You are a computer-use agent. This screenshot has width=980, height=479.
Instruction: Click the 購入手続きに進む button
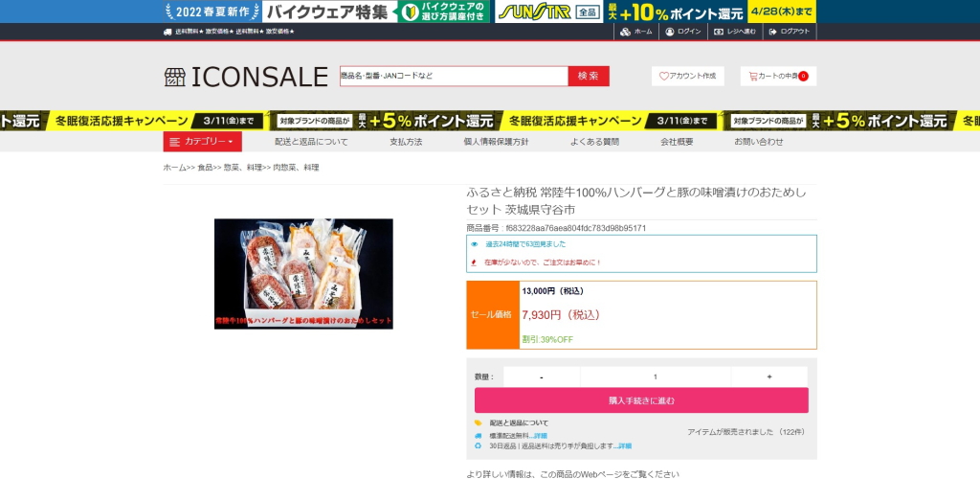(x=641, y=400)
